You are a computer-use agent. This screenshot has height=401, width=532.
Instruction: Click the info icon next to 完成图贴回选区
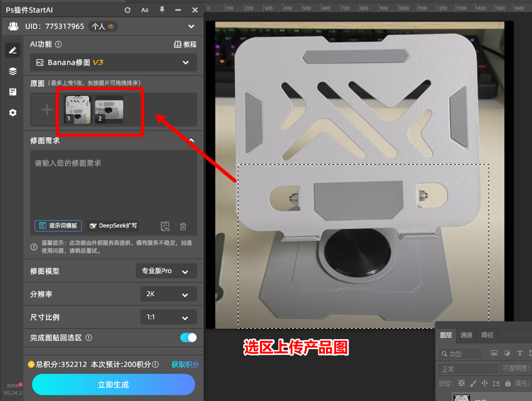pyautogui.click(x=89, y=338)
